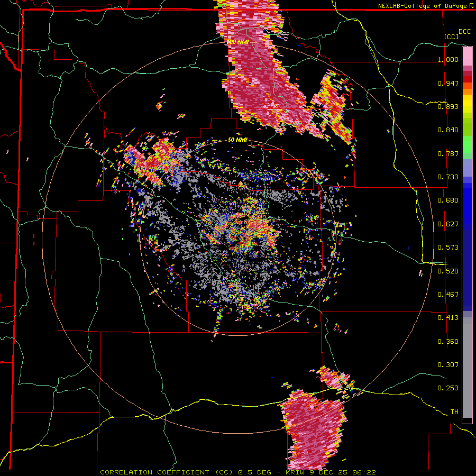The image size is (476, 476).
Task: Click the TH label at scale bottom
Action: (x=454, y=412)
